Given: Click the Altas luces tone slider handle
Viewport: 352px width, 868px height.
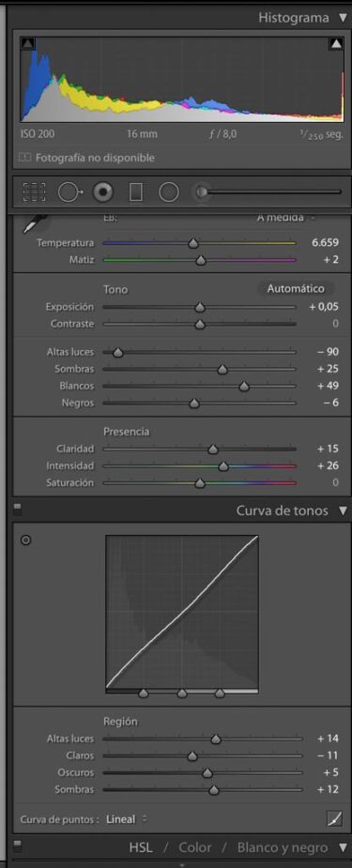Looking at the screenshot, I should coord(117,352).
